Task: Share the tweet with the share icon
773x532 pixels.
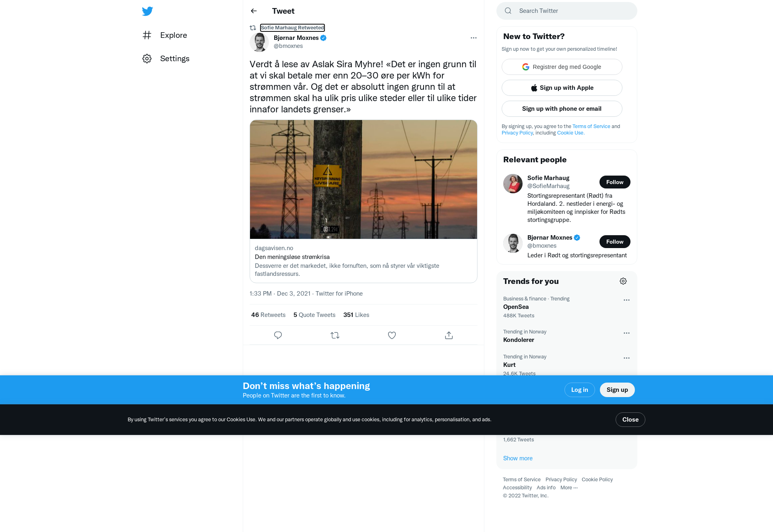Action: (x=449, y=335)
